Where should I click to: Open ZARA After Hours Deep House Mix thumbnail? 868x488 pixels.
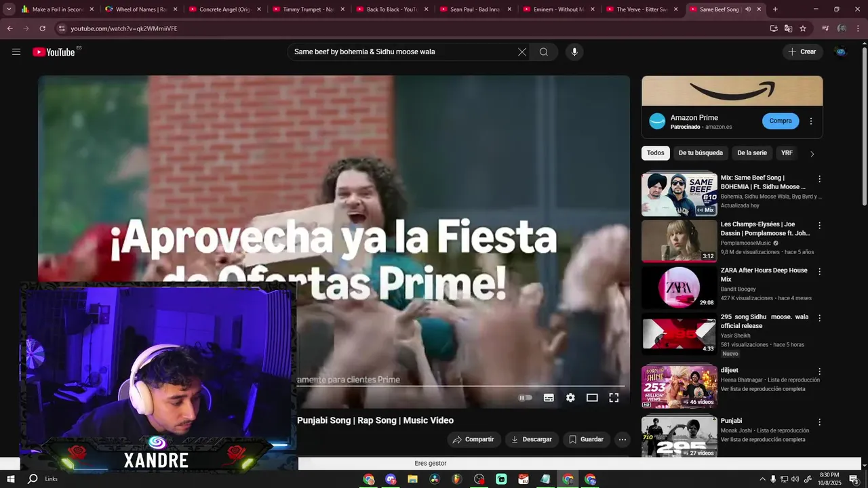(x=679, y=287)
